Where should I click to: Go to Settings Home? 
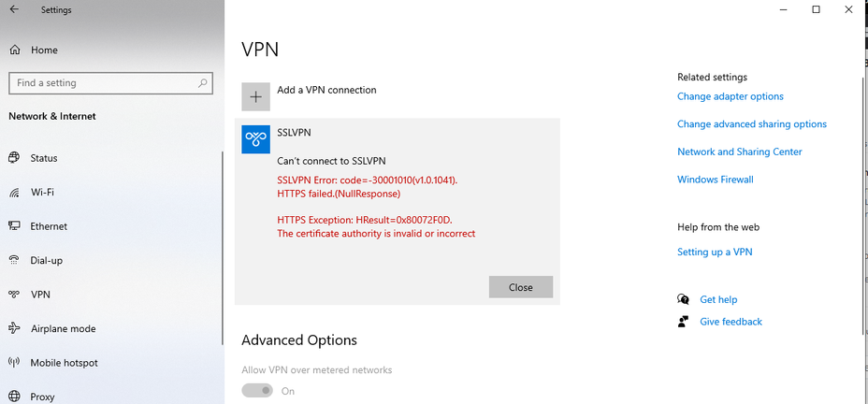pos(43,50)
